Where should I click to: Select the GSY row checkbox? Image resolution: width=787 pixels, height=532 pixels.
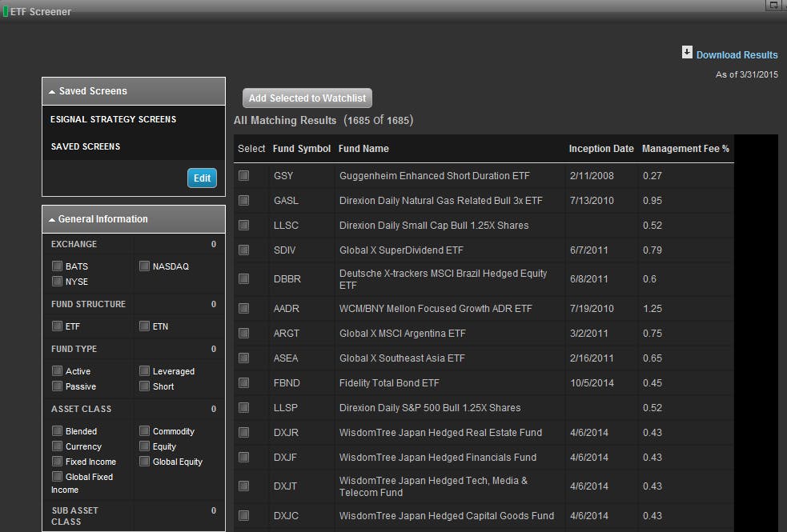(244, 175)
